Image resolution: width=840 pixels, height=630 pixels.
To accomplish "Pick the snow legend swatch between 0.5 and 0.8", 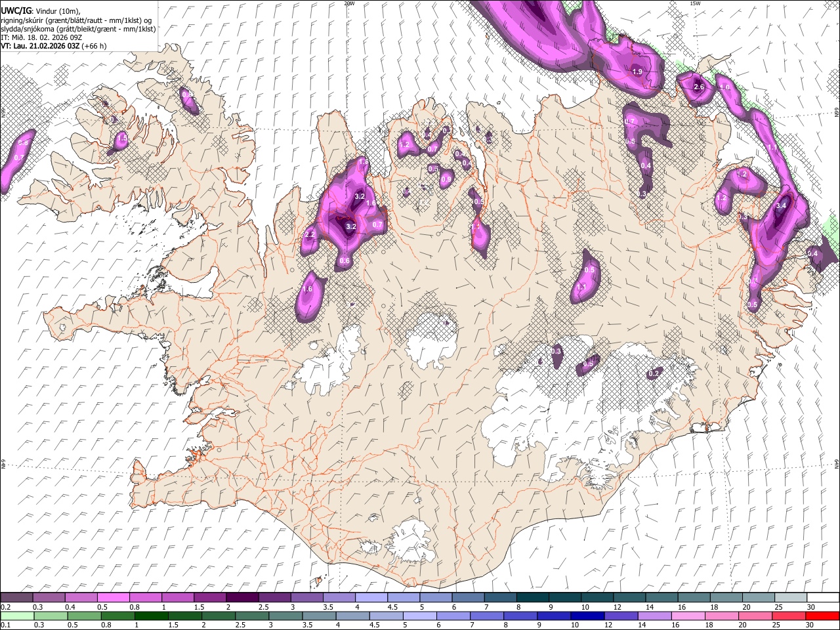I will coord(114,597).
